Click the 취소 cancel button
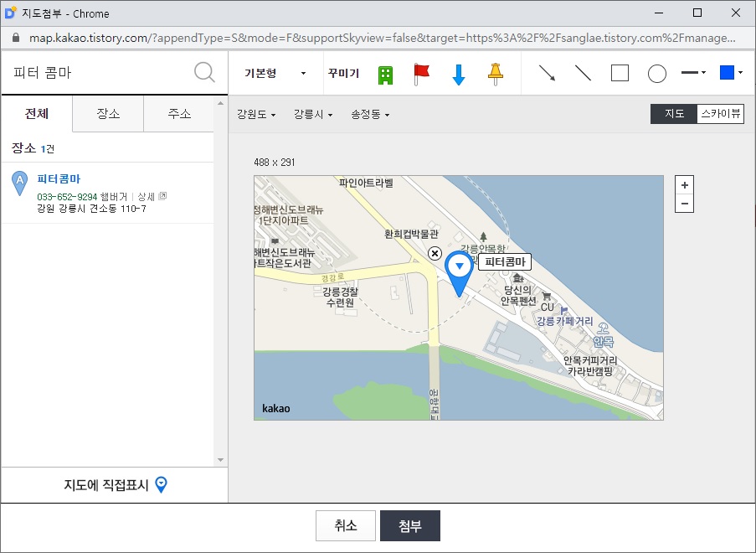Screen dimensions: 756x553 [x=345, y=525]
